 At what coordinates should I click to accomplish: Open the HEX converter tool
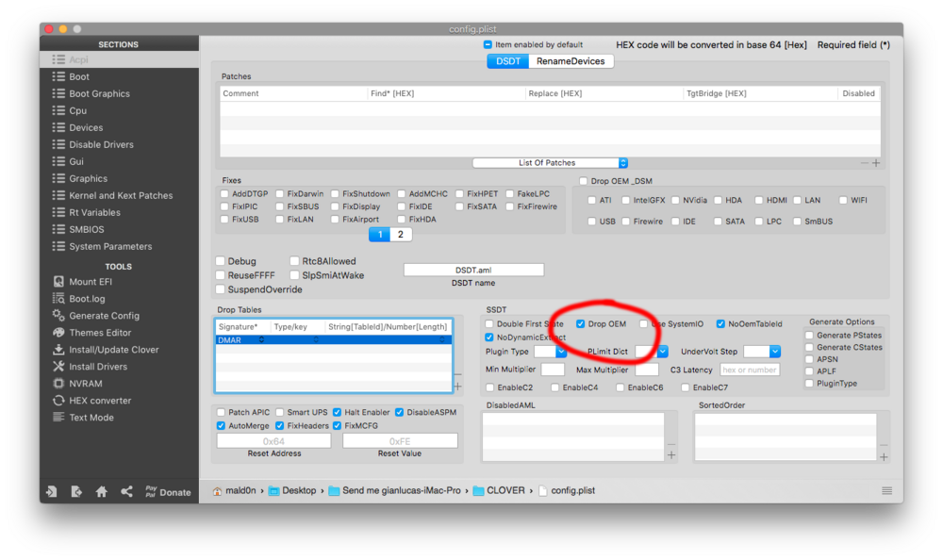(x=99, y=401)
